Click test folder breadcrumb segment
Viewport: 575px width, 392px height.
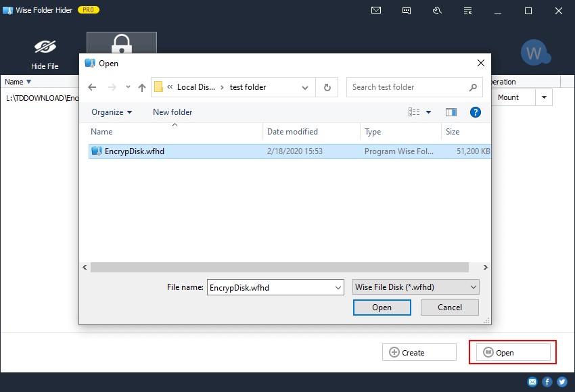(248, 87)
